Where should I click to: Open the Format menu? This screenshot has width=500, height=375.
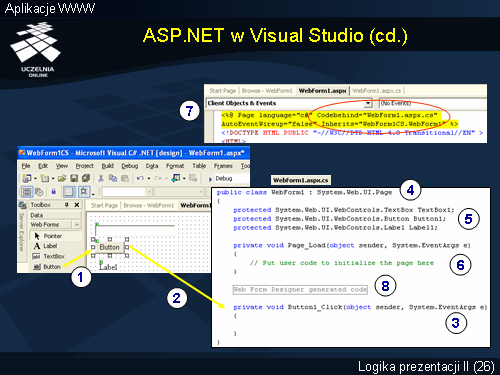point(175,166)
